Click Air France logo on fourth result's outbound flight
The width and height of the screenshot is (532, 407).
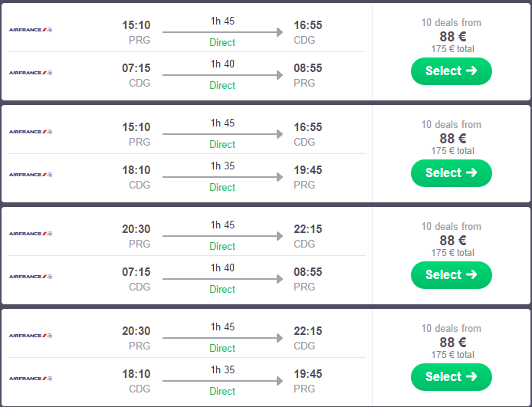[x=31, y=336]
